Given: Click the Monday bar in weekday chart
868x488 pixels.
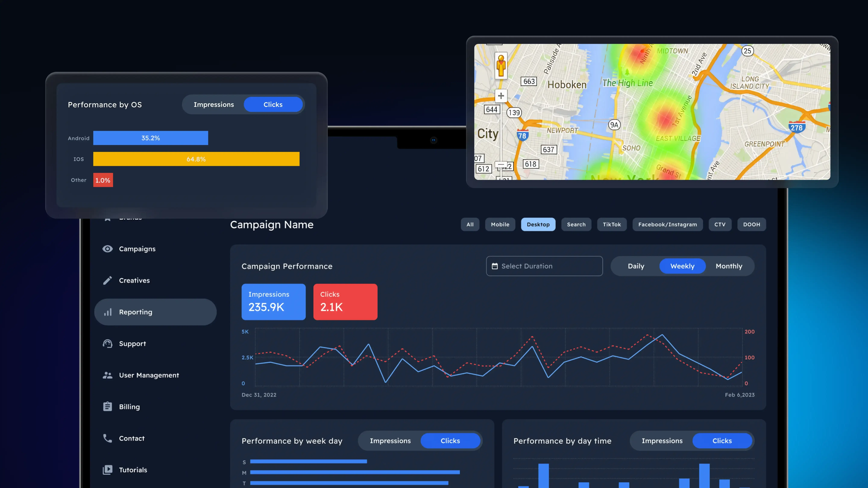Looking at the screenshot, I should [355, 472].
